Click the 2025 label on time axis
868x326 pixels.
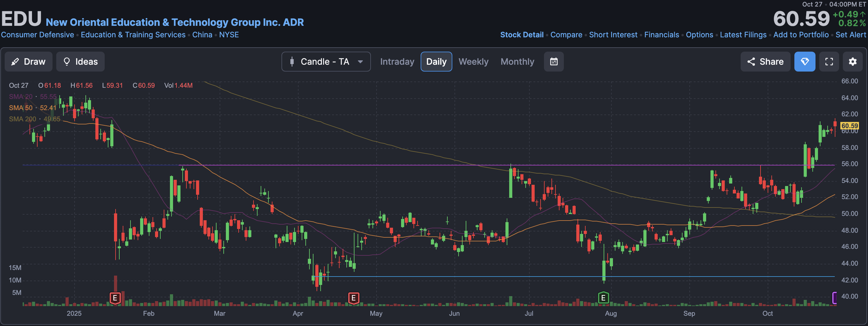pos(74,314)
